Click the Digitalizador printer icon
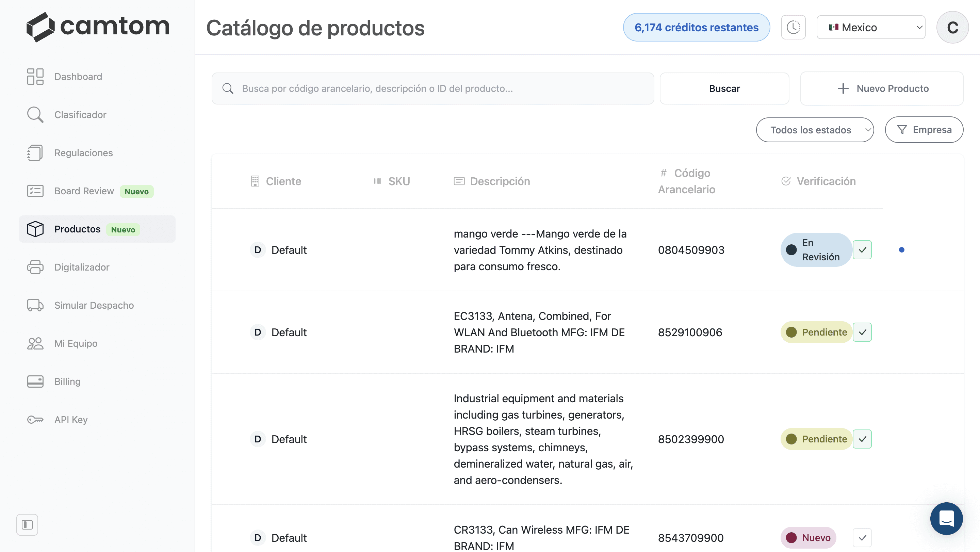Screen dimensions: 980x552 [35, 267]
